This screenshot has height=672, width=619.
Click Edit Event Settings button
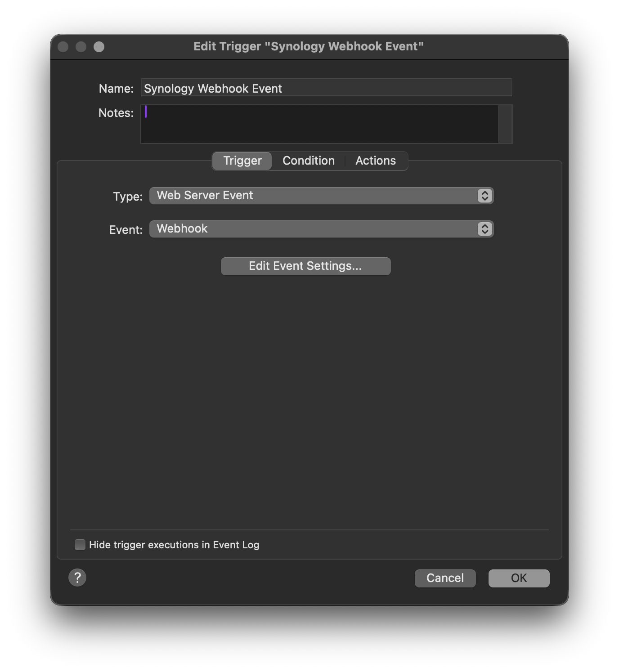tap(305, 266)
